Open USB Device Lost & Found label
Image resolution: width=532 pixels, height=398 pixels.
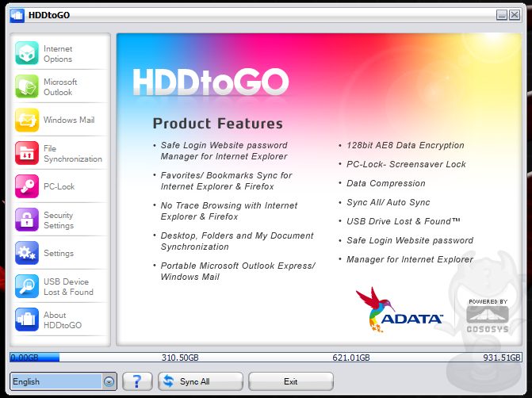(68, 287)
